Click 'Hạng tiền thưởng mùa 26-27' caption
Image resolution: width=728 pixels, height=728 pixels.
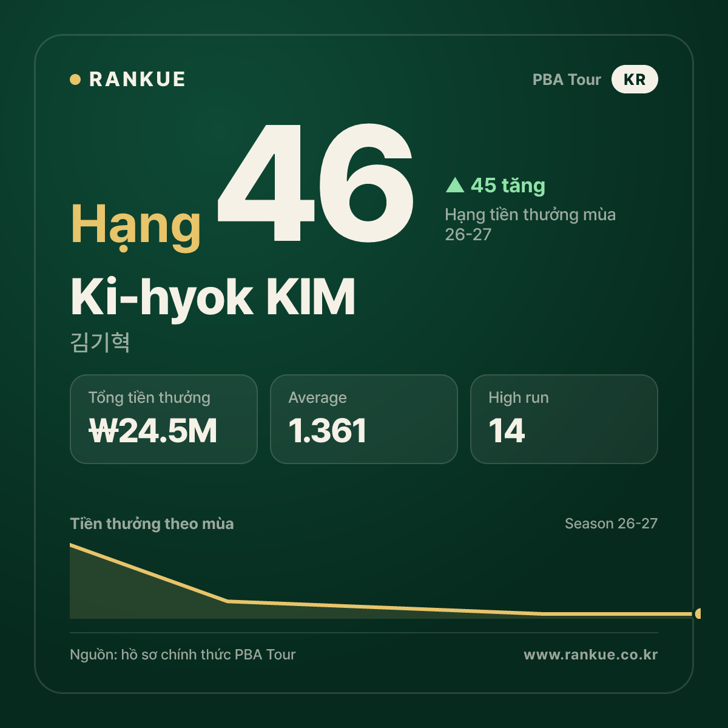[x=530, y=224]
